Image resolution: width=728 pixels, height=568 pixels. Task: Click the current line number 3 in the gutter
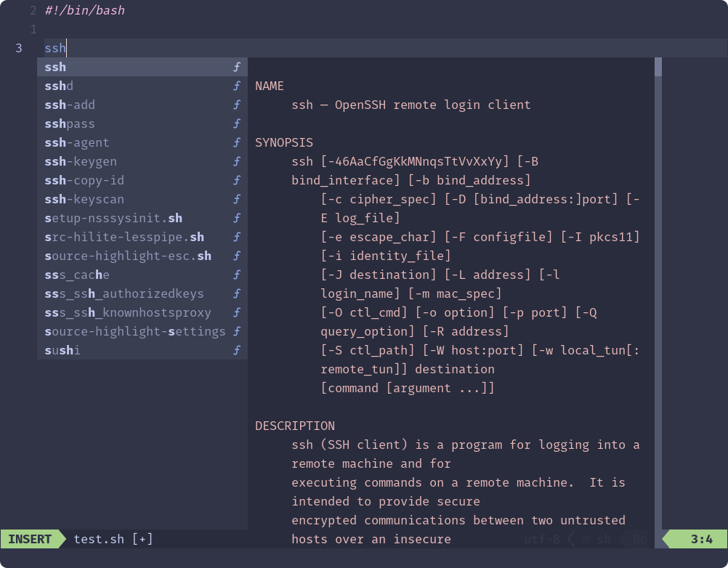tap(19, 48)
